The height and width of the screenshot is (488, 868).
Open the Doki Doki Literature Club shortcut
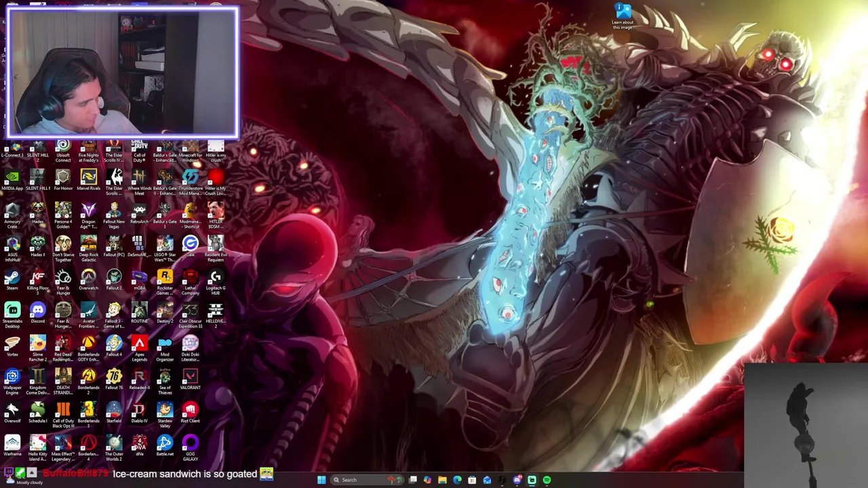coord(190,348)
